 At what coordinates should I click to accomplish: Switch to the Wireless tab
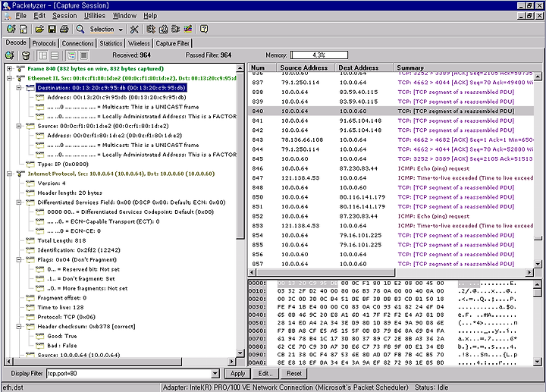(139, 43)
